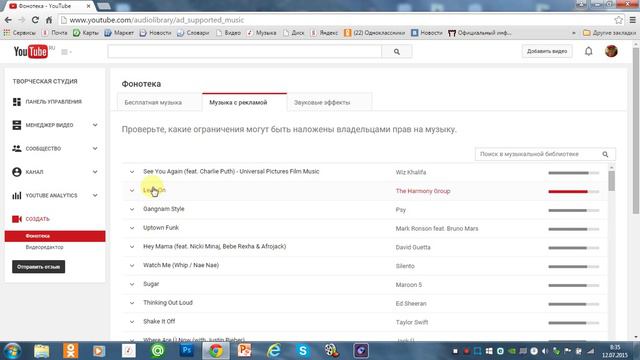640x360 pixels.
Task: Select the Ed Sheeran artist name
Action: tap(411, 304)
